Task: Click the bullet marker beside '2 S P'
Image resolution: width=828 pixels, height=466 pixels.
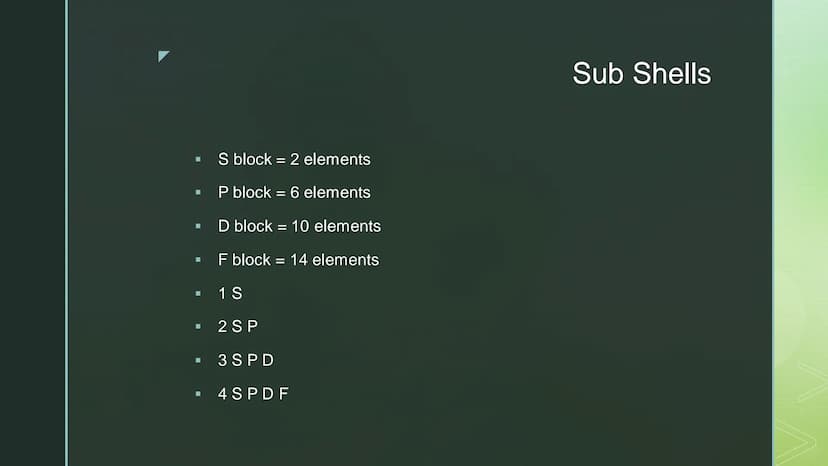Action: [x=198, y=327]
